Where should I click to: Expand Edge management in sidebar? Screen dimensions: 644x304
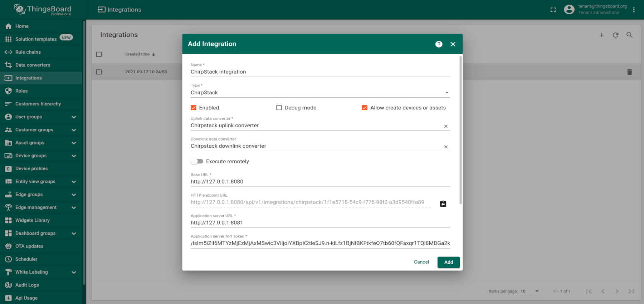[74, 207]
